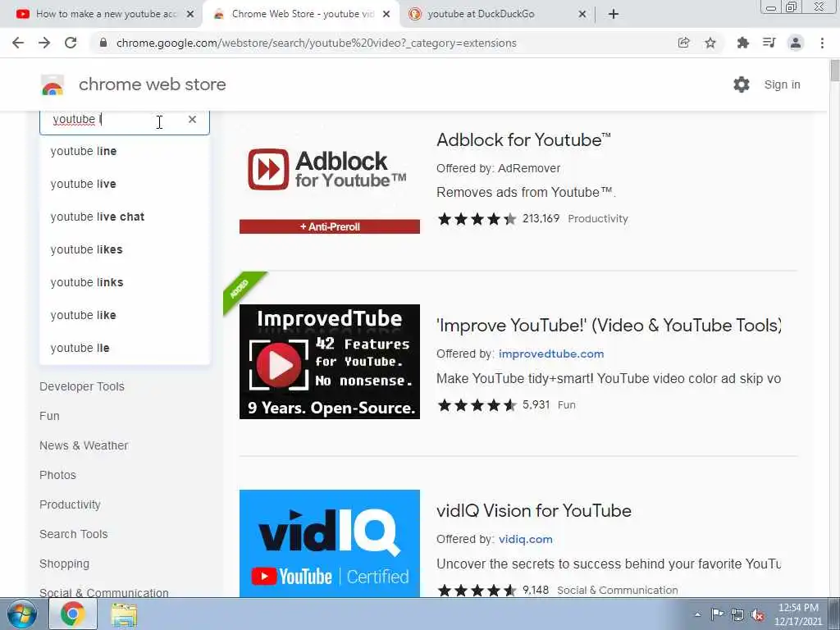840x630 pixels.
Task: Select suggestion 'youtube lle'
Action: tap(125, 348)
